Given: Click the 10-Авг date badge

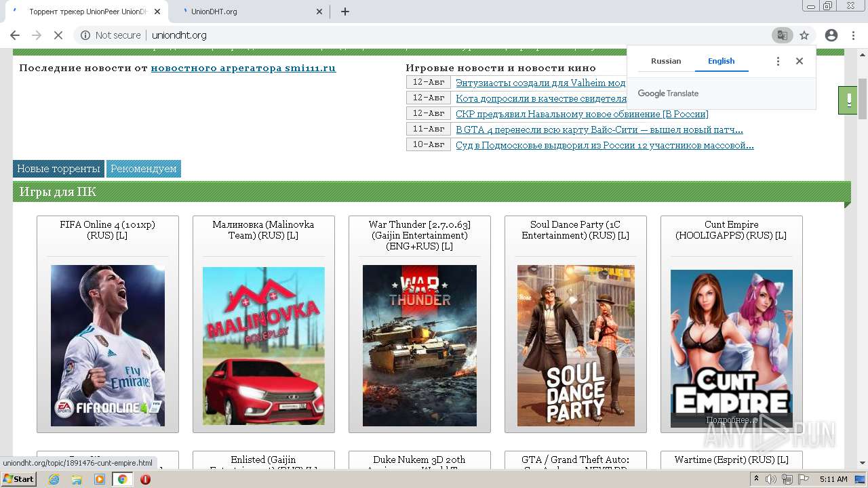Looking at the screenshot, I should 429,144.
